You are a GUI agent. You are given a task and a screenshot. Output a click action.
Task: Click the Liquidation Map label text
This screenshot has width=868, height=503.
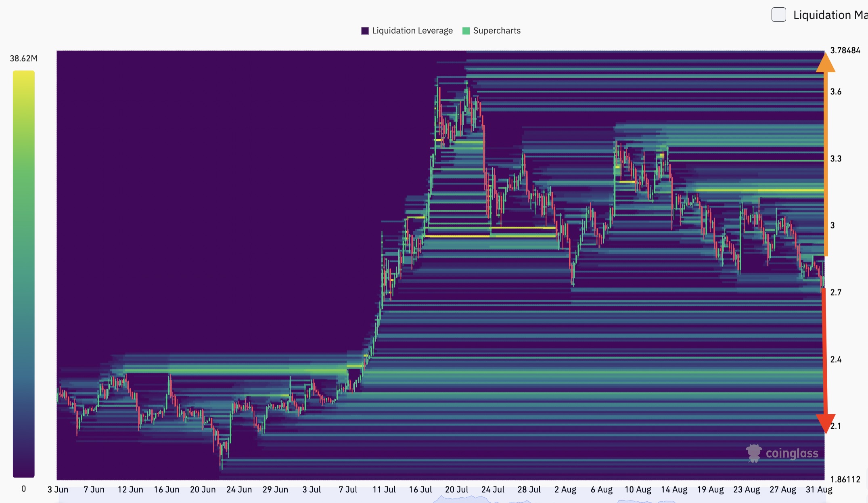830,15
